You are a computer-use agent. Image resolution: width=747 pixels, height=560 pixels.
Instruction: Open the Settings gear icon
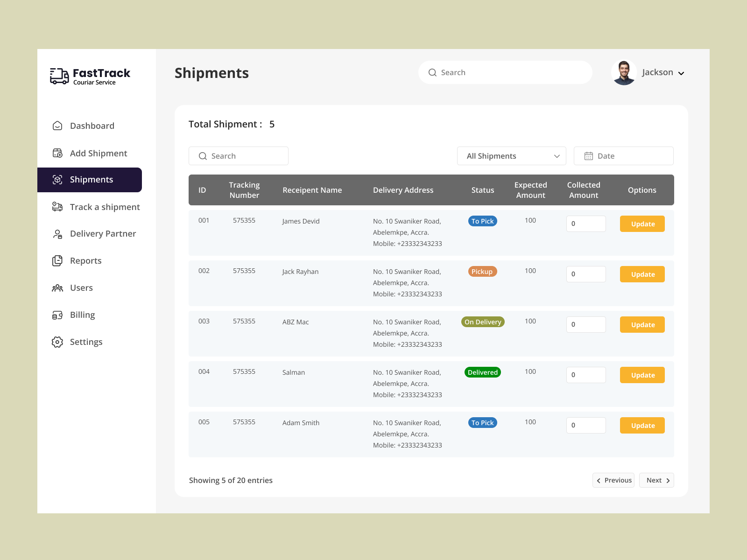57,342
